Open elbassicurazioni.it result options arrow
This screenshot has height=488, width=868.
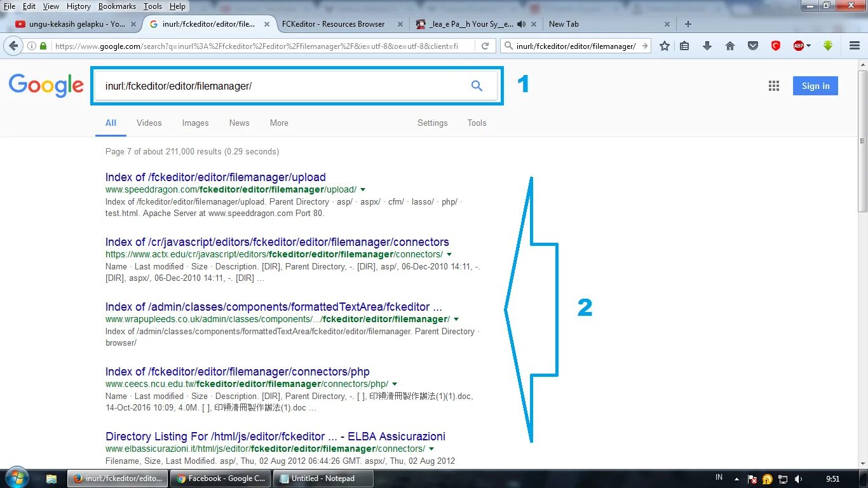431,449
